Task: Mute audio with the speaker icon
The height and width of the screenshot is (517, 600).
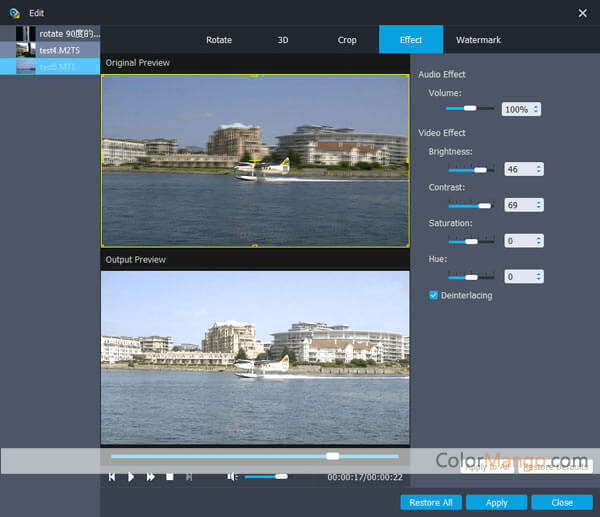Action: click(232, 477)
